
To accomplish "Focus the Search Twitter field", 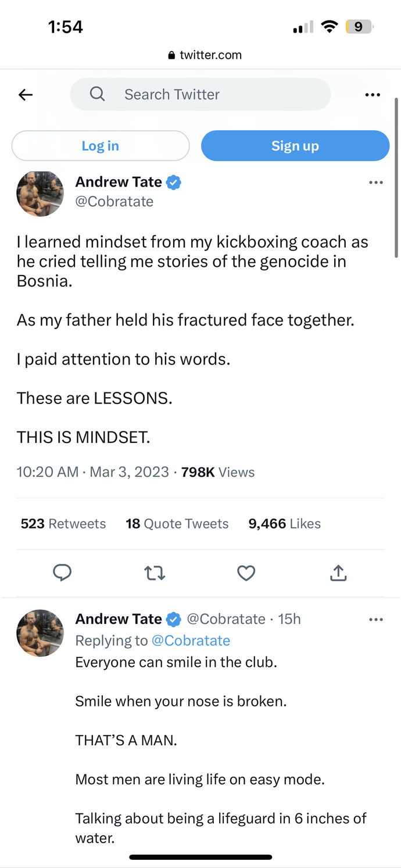I will (x=201, y=94).
